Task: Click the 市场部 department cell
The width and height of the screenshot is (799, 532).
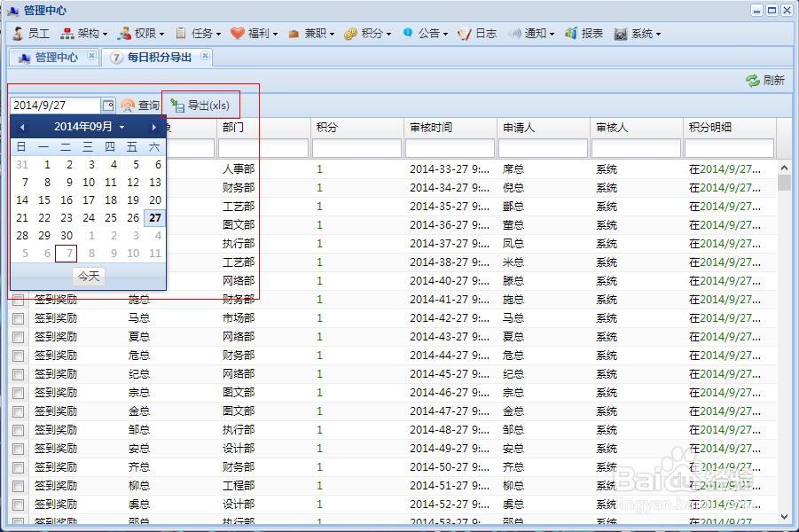Action: coord(239,318)
